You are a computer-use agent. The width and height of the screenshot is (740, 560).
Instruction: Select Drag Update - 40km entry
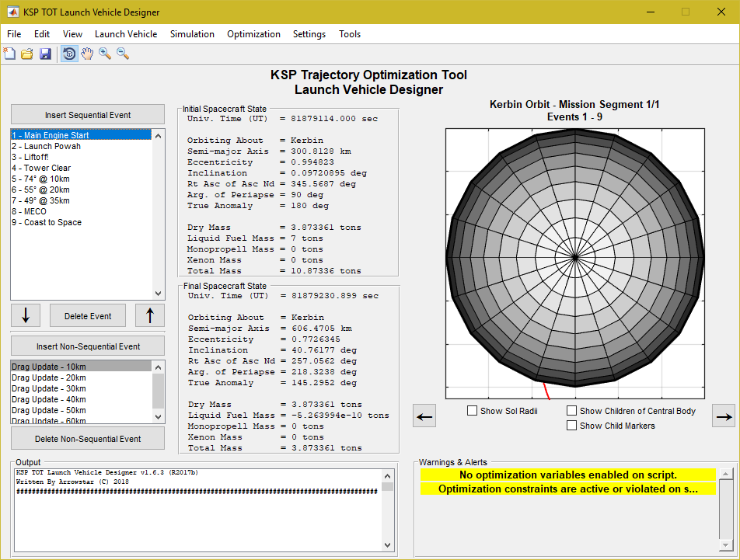coord(81,399)
